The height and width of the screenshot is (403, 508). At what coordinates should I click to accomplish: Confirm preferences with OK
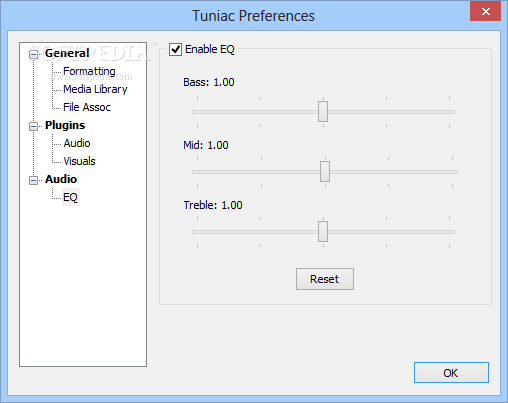click(451, 373)
